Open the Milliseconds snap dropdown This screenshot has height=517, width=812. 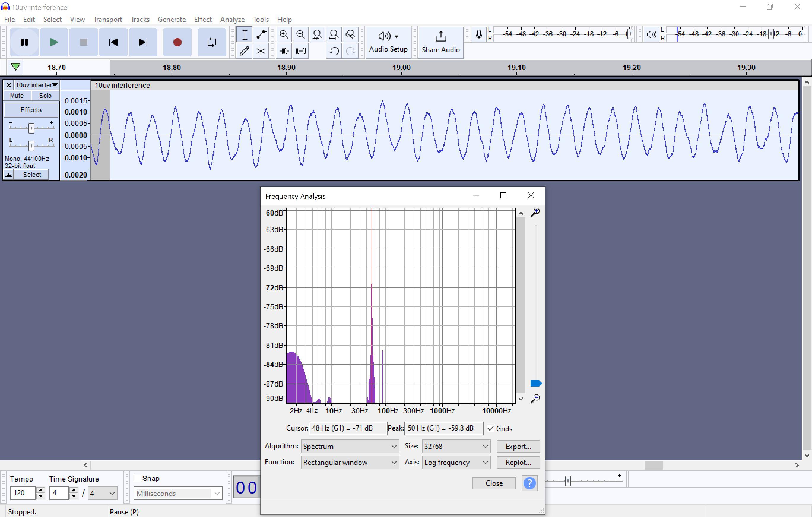coord(178,493)
